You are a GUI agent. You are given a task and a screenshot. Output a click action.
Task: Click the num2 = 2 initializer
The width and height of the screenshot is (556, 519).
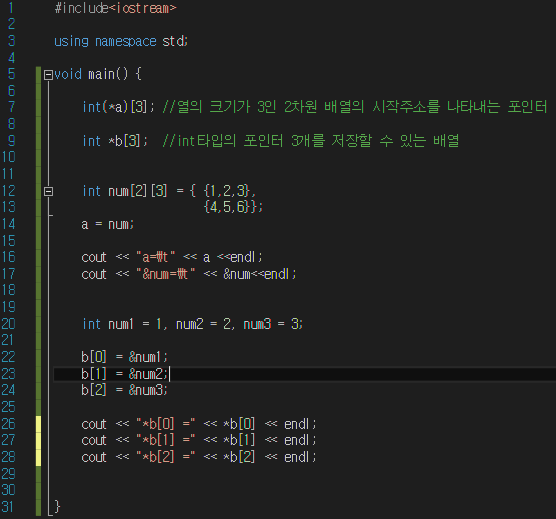pyautogui.click(x=204, y=324)
